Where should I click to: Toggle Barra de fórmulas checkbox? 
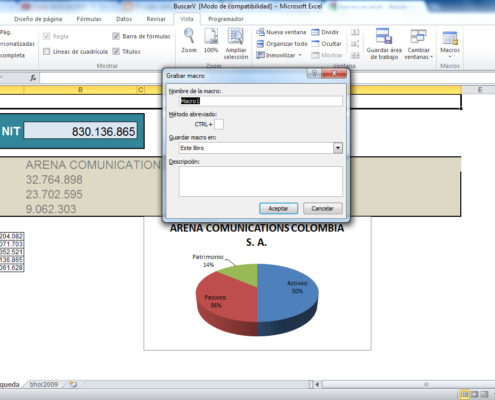coord(116,36)
